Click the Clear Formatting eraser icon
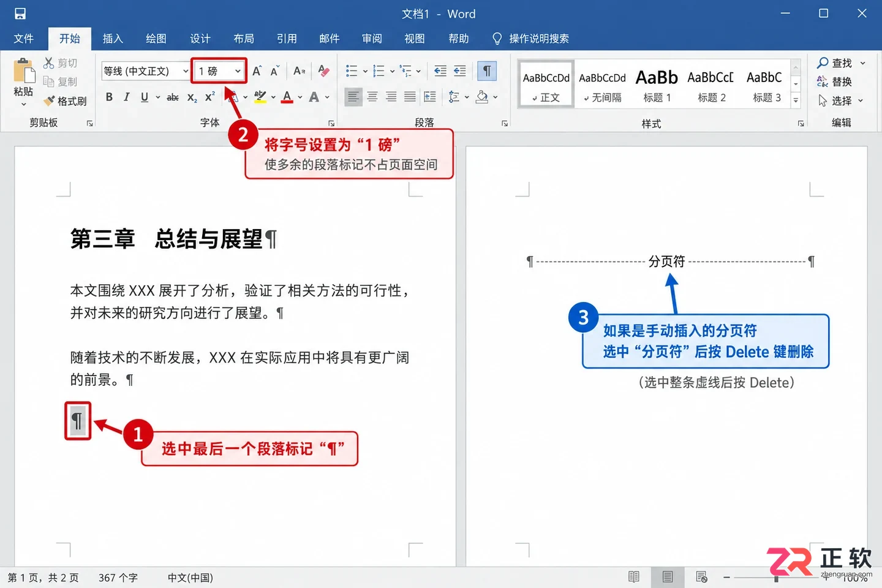The image size is (882, 588). tap(323, 71)
